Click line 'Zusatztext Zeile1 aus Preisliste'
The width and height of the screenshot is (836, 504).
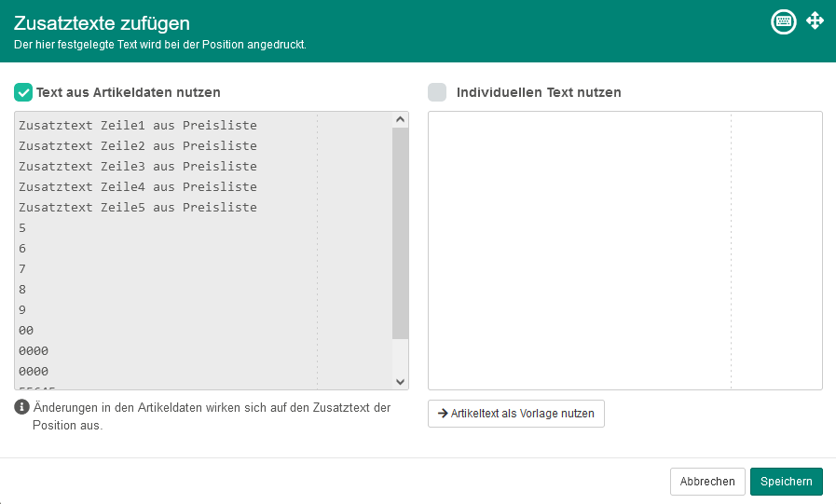tap(138, 126)
